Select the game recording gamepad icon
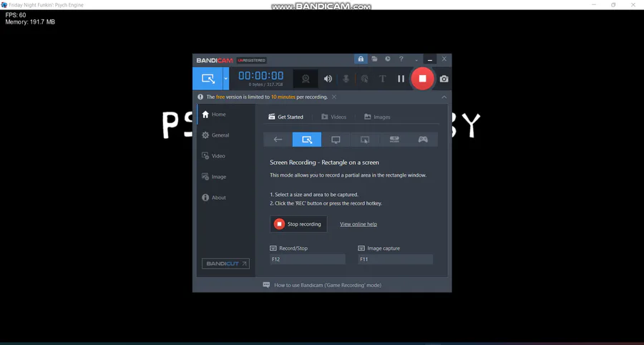 [x=423, y=140]
